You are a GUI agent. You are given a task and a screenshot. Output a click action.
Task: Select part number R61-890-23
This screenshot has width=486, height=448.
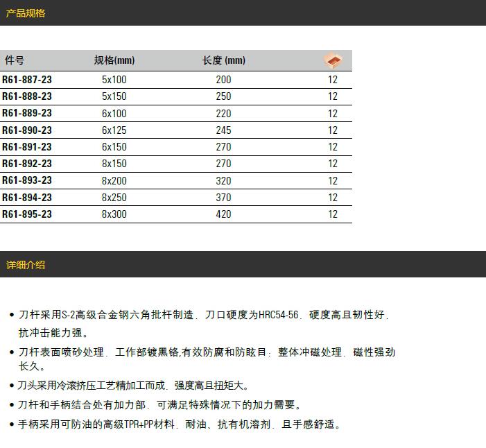coord(27,130)
